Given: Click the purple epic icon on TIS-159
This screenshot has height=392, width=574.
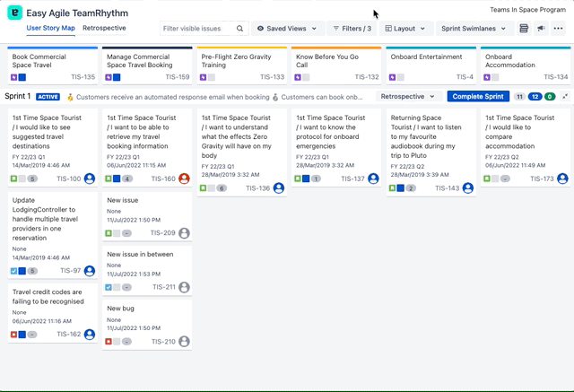Looking at the screenshot, I should [109, 77].
